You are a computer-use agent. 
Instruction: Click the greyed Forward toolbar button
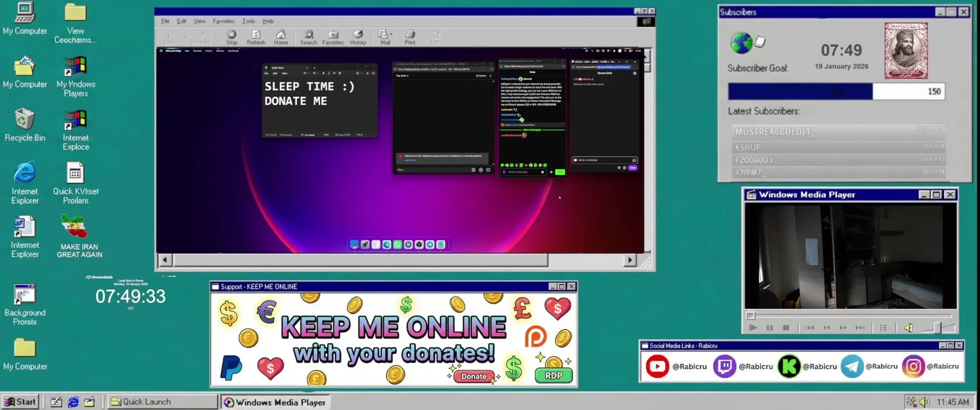click(x=201, y=38)
